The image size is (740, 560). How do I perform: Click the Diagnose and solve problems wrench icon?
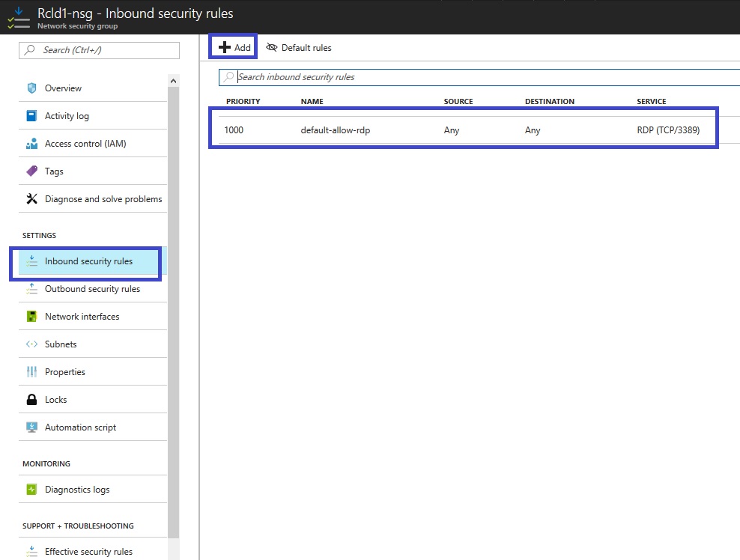point(31,199)
